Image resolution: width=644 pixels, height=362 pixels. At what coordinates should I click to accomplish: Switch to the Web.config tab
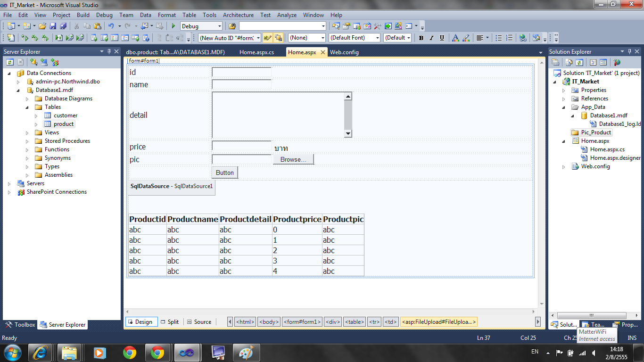pyautogui.click(x=344, y=52)
